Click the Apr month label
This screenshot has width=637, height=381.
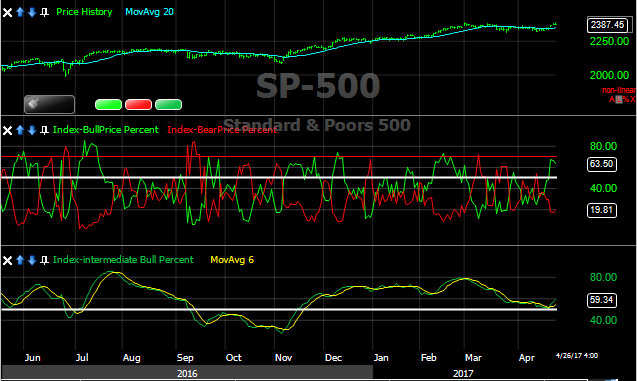tap(527, 358)
